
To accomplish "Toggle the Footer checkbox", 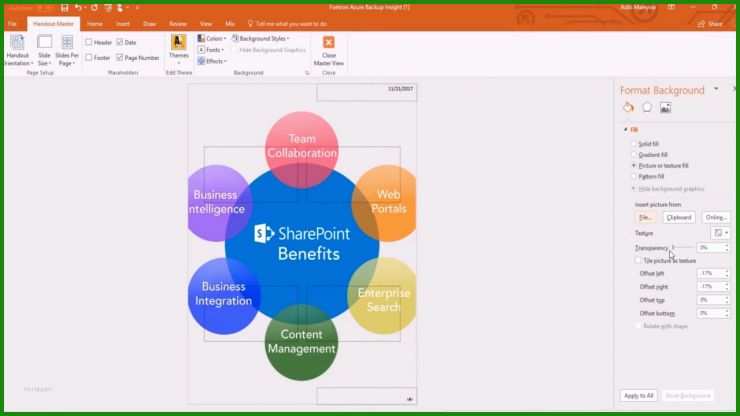I will (89, 57).
